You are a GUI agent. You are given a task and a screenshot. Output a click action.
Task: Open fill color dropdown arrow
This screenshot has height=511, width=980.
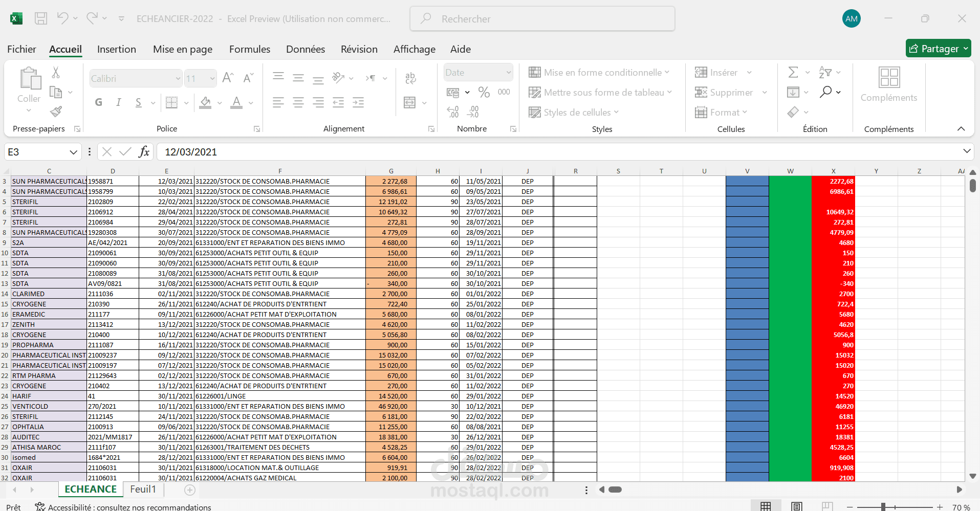220,103
